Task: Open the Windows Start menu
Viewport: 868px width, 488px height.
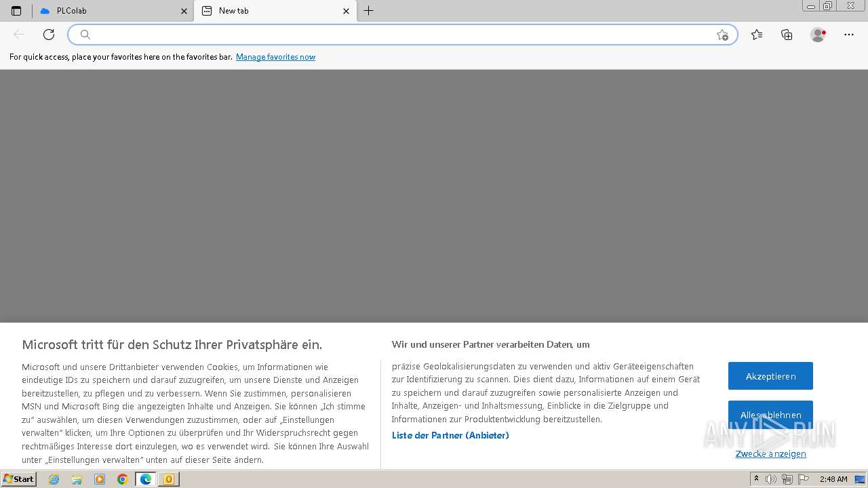Action: 18,479
